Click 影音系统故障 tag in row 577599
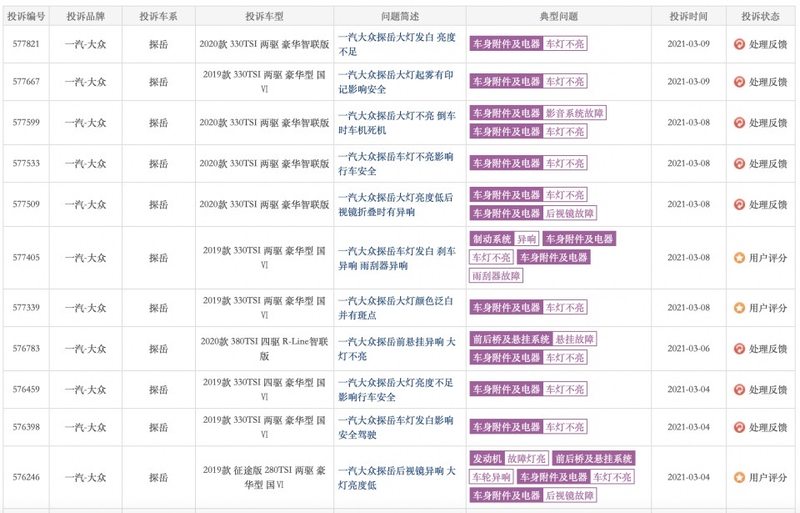This screenshot has height=513, width=800. click(574, 113)
